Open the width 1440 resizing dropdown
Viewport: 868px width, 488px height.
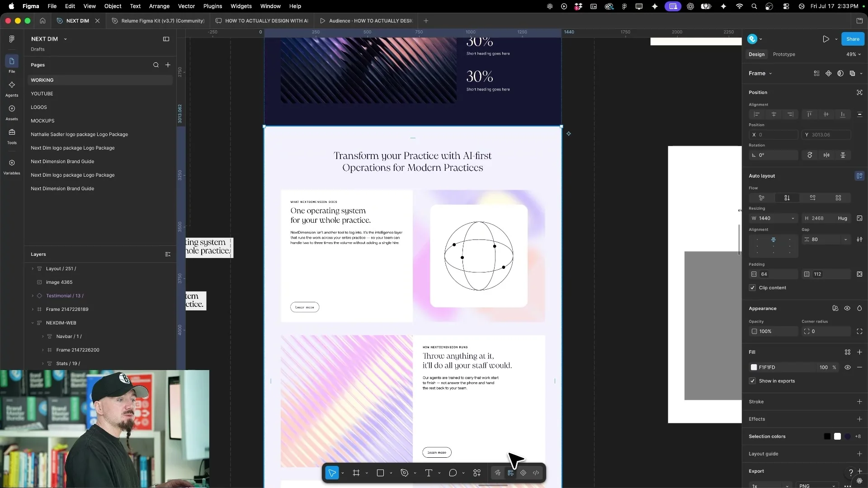click(x=793, y=218)
